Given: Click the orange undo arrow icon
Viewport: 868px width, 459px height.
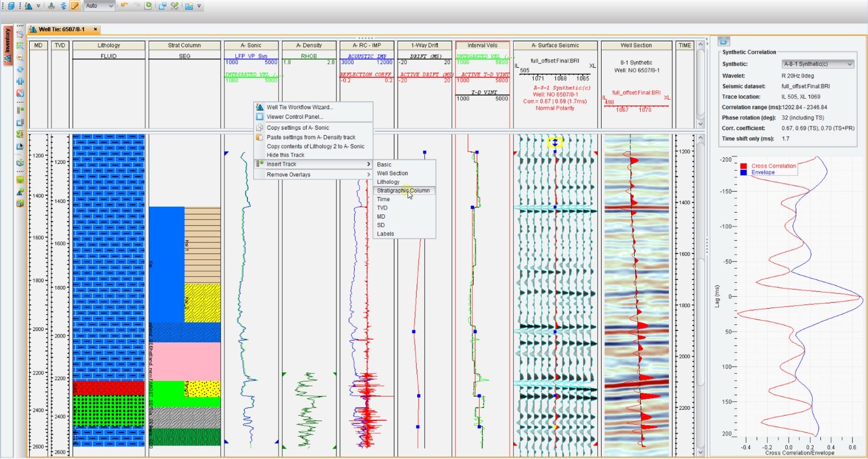Looking at the screenshot, I should click(125, 6).
